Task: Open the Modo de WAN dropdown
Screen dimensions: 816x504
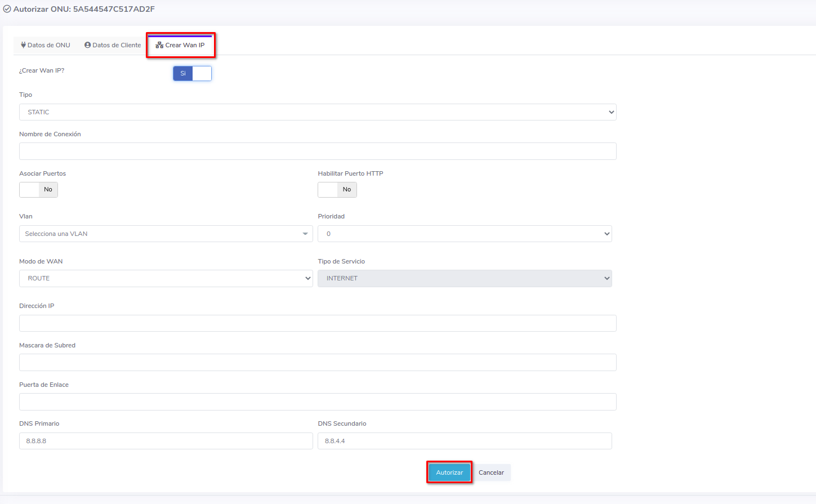Action: [166, 278]
